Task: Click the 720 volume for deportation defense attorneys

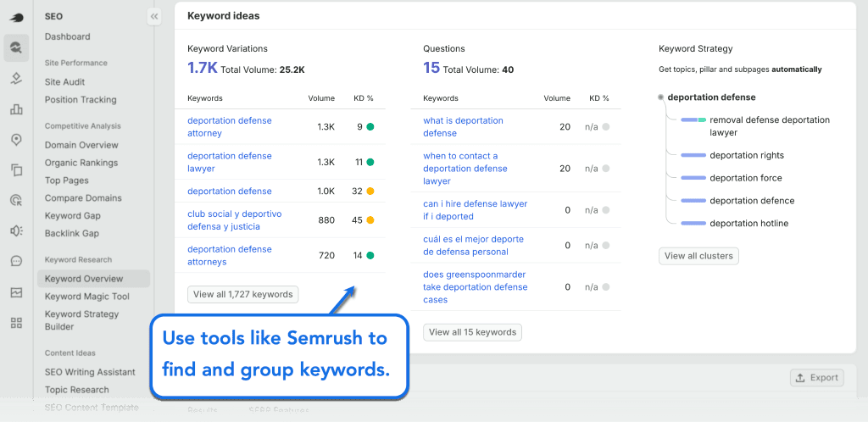Action: pyautogui.click(x=326, y=256)
